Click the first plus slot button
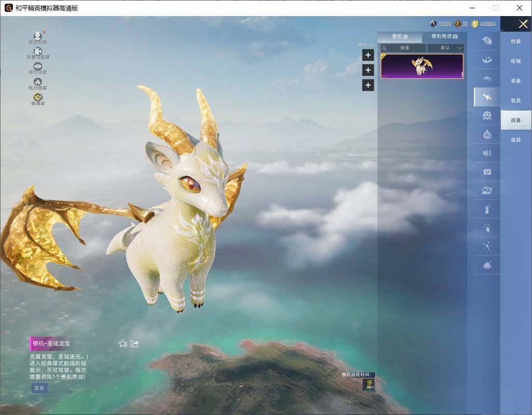The height and width of the screenshot is (415, 532). click(x=368, y=55)
